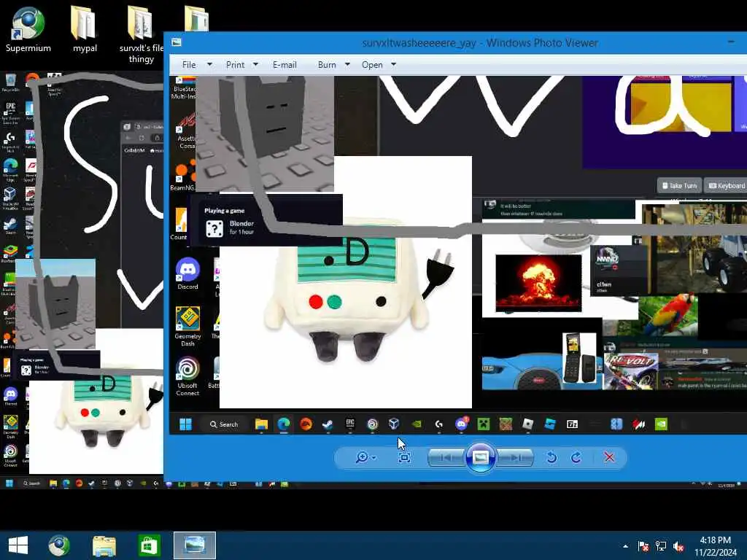Open the network tray icon
Viewport: 747px width, 560px height.
[661, 545]
